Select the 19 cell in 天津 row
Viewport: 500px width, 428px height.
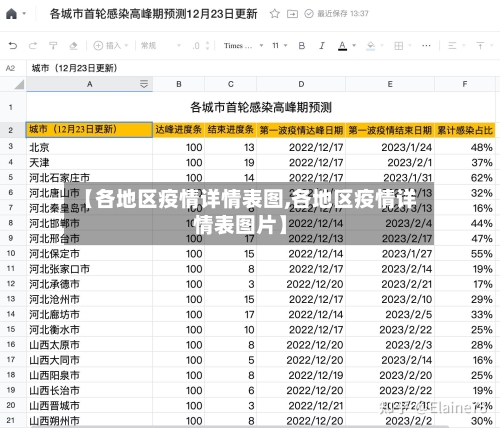coord(231,162)
